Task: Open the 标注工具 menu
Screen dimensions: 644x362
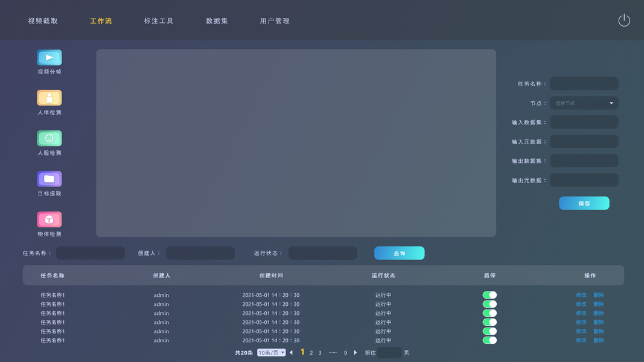Action: click(159, 21)
